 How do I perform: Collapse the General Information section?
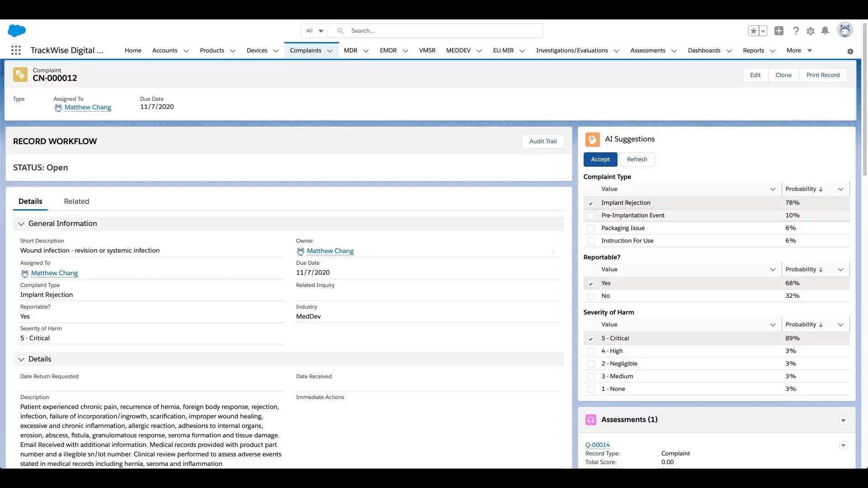coord(21,224)
